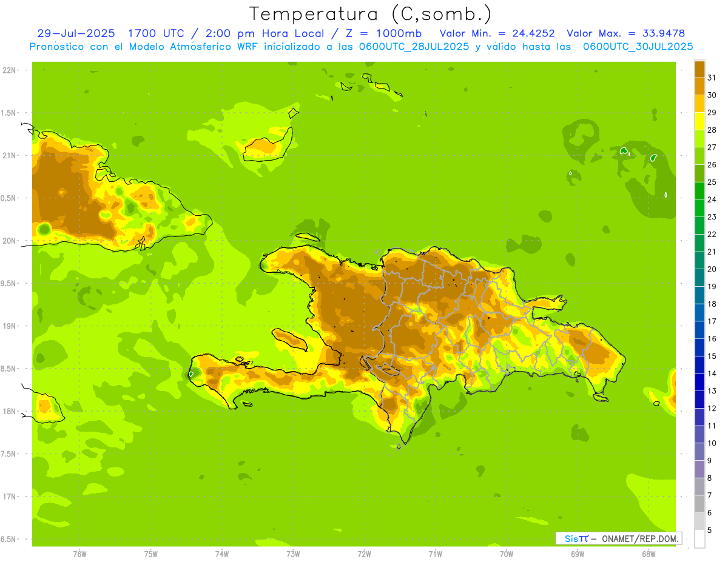Pick the lime swatch between 27 and 28
Viewport: 728px width, 562px height.
tap(699, 138)
